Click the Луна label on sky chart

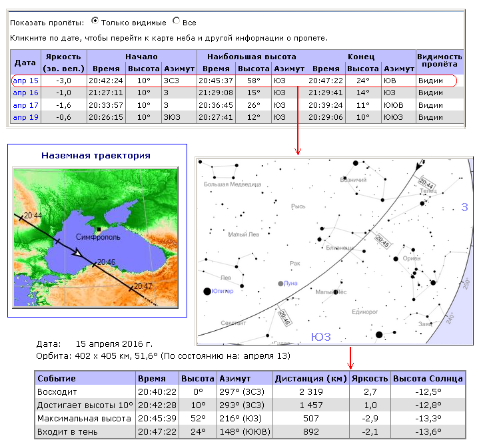pos(290,284)
